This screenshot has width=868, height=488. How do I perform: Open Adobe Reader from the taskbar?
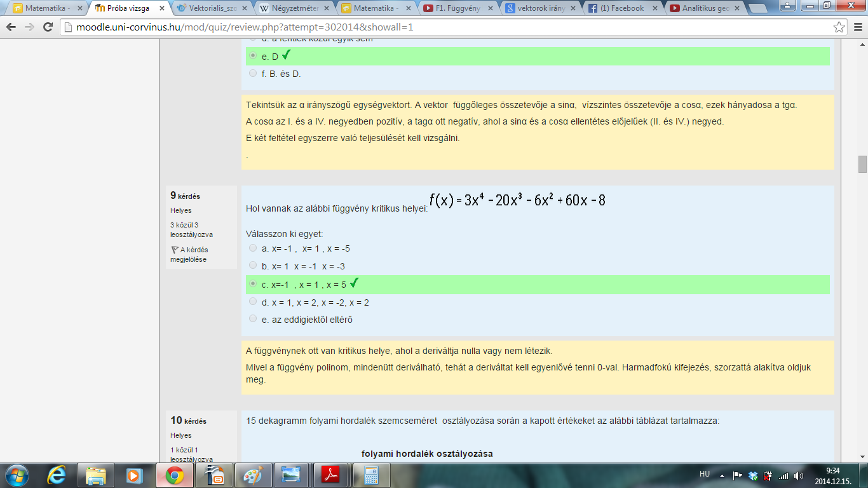pyautogui.click(x=330, y=475)
